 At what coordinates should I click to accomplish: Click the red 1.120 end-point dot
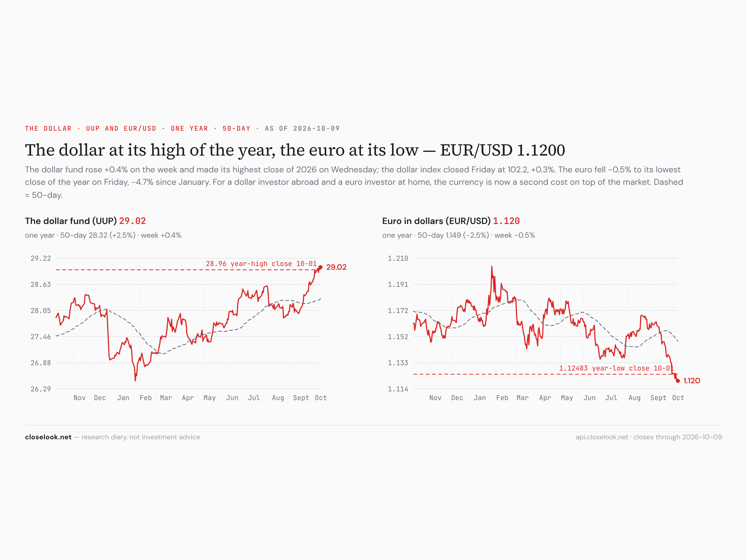point(678,381)
